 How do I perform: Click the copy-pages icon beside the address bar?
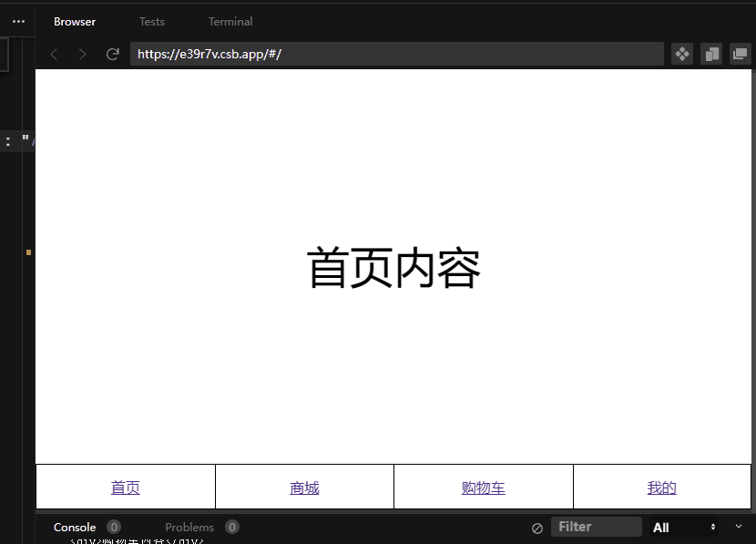[x=711, y=54]
